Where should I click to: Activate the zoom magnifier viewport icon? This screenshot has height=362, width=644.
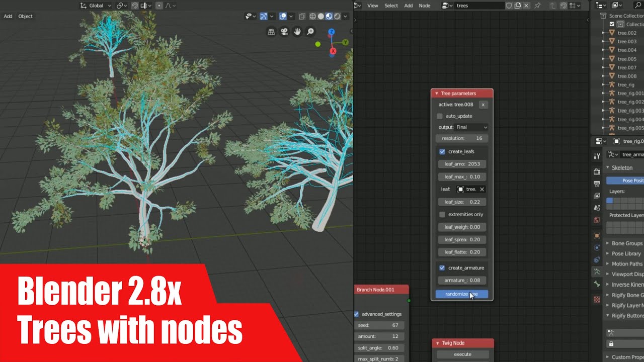(x=310, y=32)
